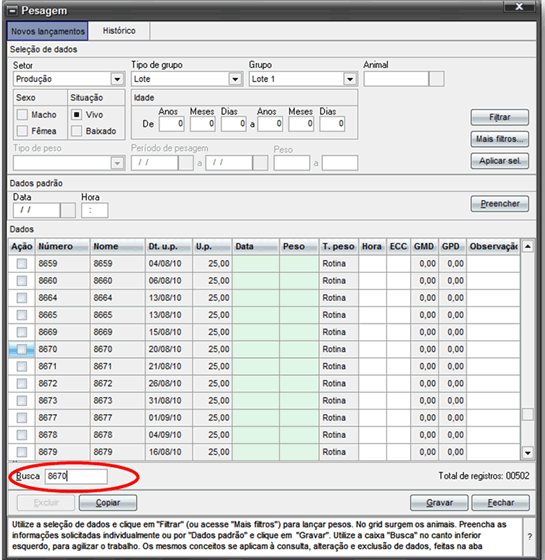Open end date picker of Período de pesagem
Screen dimensions: 545x560
[260, 163]
